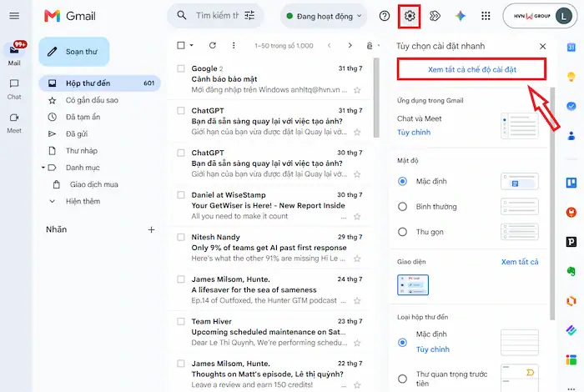This screenshot has height=392, width=584.
Task: Star the Google security alert email
Action: click(357, 90)
